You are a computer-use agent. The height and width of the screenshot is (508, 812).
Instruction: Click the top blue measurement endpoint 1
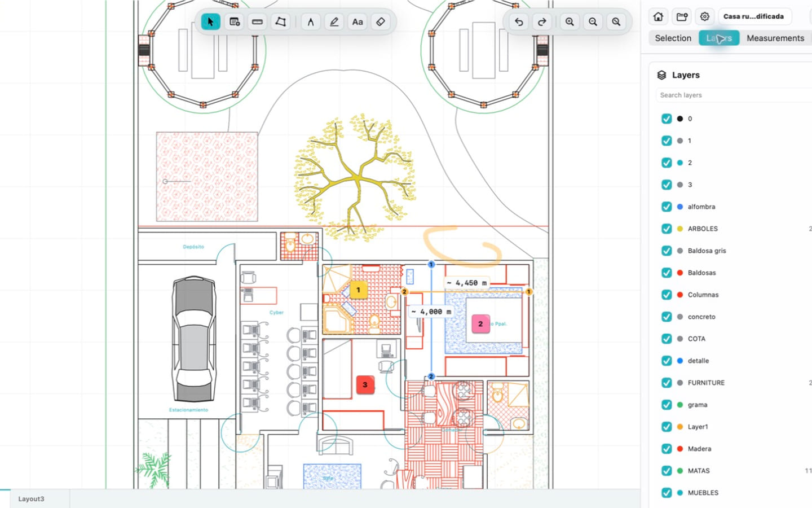431,264
